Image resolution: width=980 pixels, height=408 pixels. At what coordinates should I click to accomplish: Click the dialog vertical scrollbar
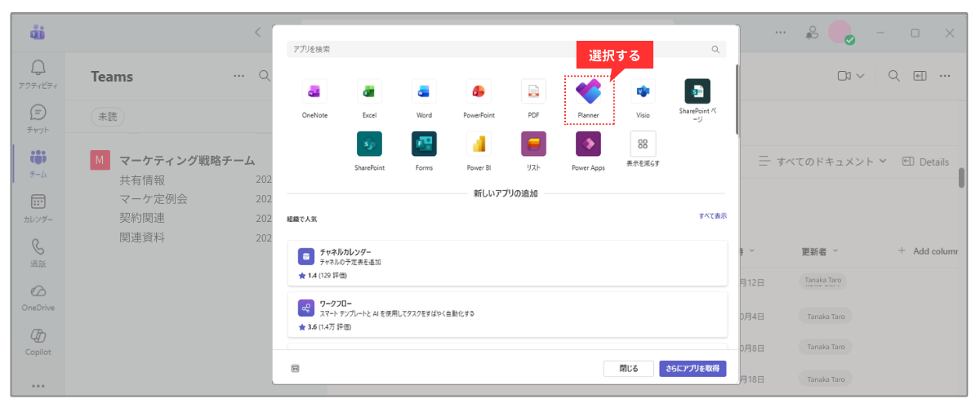[737, 98]
